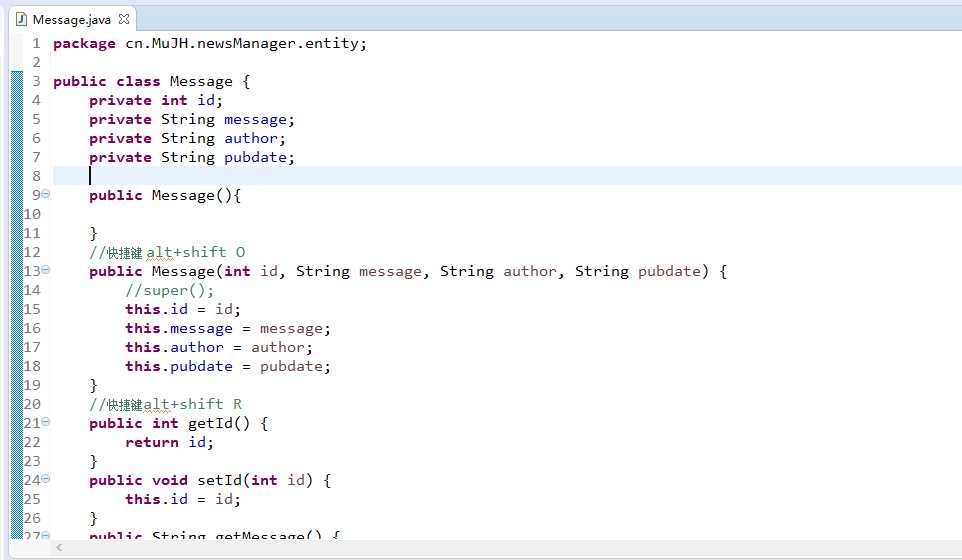This screenshot has height=560, width=962.
Task: Collapse the getId() method at line 21
Action: point(45,422)
